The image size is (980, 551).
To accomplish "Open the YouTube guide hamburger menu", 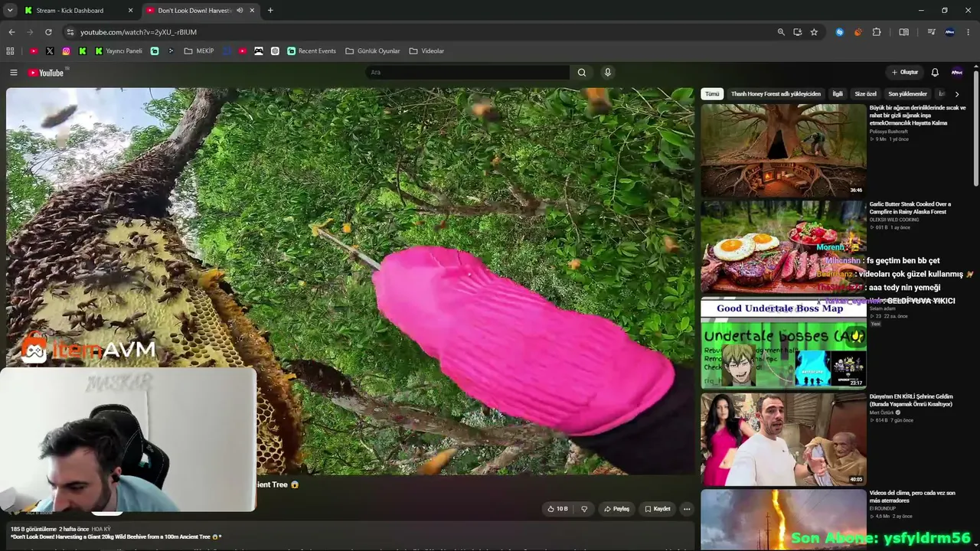I will click(x=14, y=73).
